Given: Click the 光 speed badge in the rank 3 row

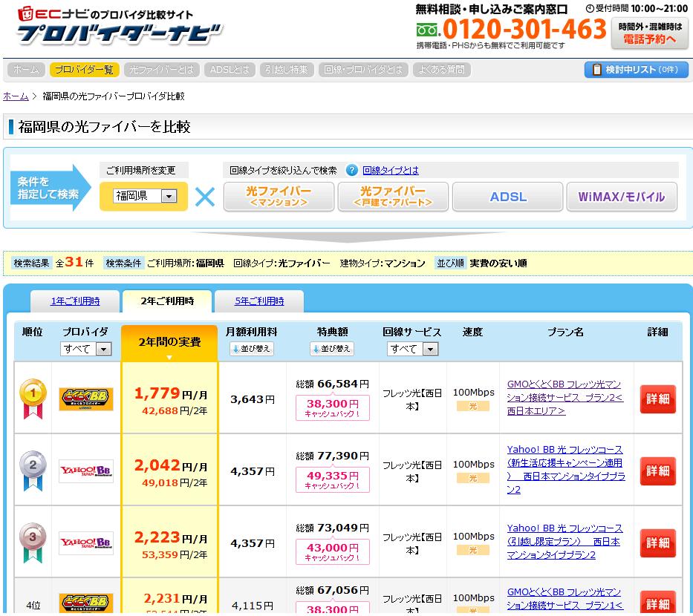Looking at the screenshot, I should [x=473, y=550].
